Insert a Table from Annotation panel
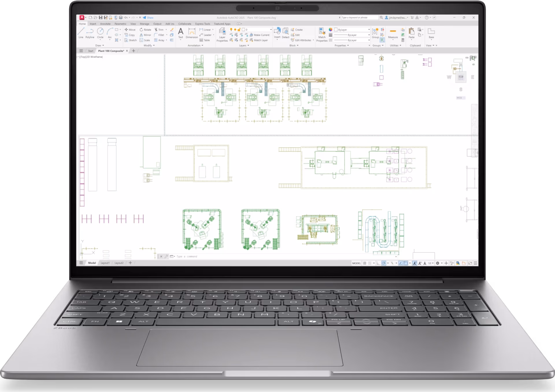The height and width of the screenshot is (392, 555). [205, 40]
